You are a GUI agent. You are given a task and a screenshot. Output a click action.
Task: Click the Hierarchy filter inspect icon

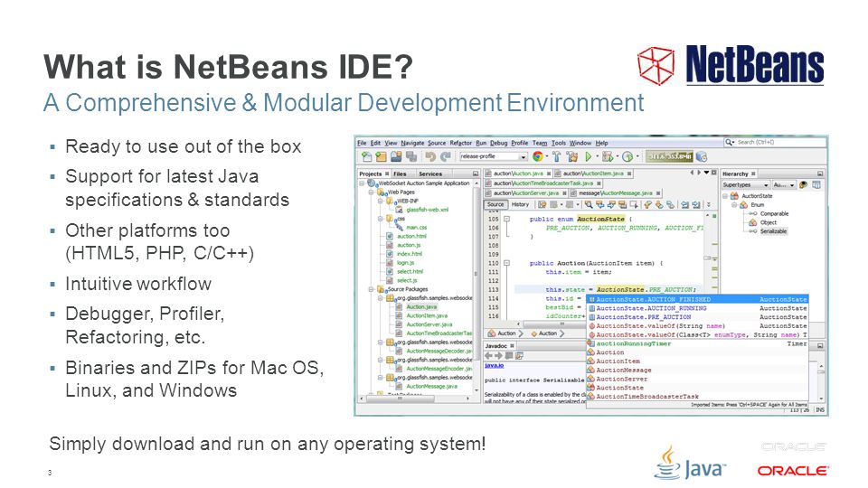tap(803, 184)
